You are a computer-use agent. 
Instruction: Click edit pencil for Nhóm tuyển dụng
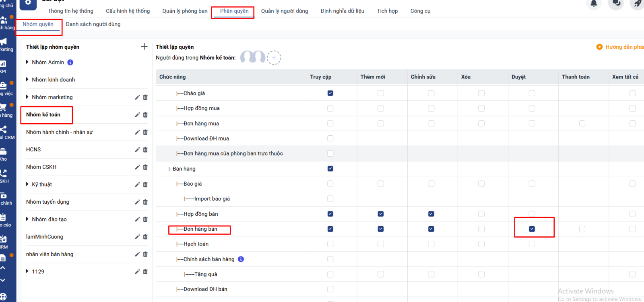tap(137, 202)
